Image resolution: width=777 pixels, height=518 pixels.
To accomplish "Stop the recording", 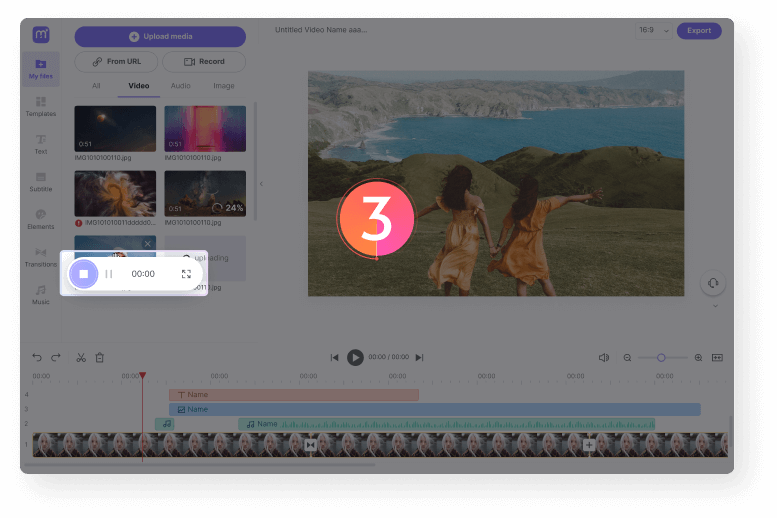I will (84, 274).
